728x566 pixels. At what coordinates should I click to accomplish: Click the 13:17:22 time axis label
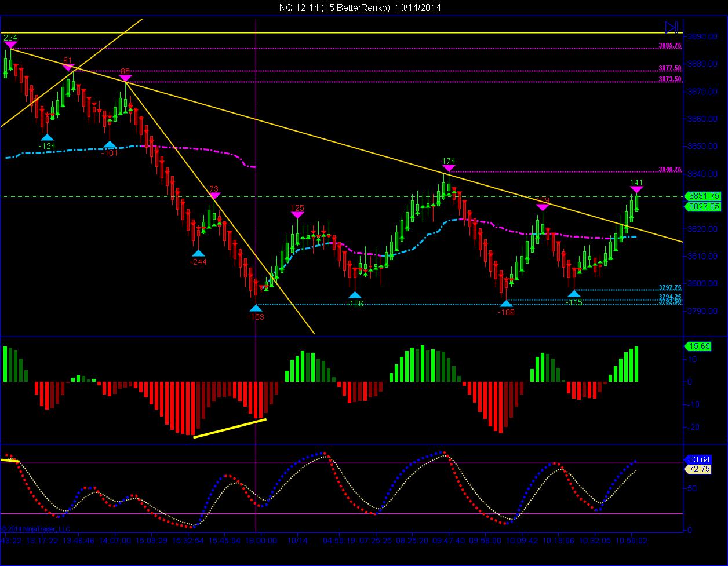pos(43,540)
